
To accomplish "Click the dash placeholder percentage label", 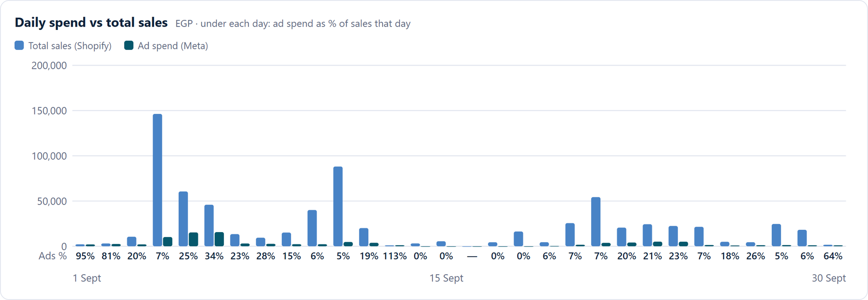I will (x=472, y=256).
